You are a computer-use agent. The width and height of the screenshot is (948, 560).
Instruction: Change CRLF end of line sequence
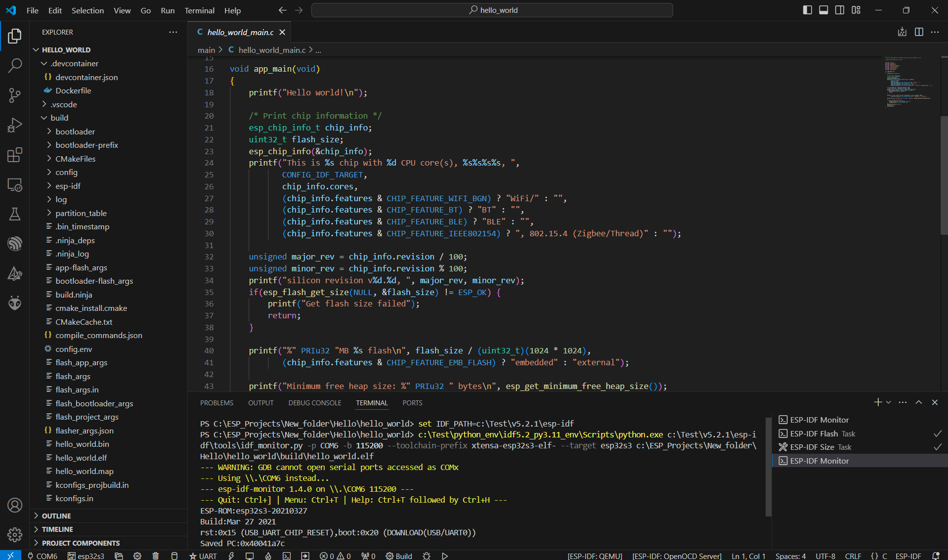(x=853, y=556)
